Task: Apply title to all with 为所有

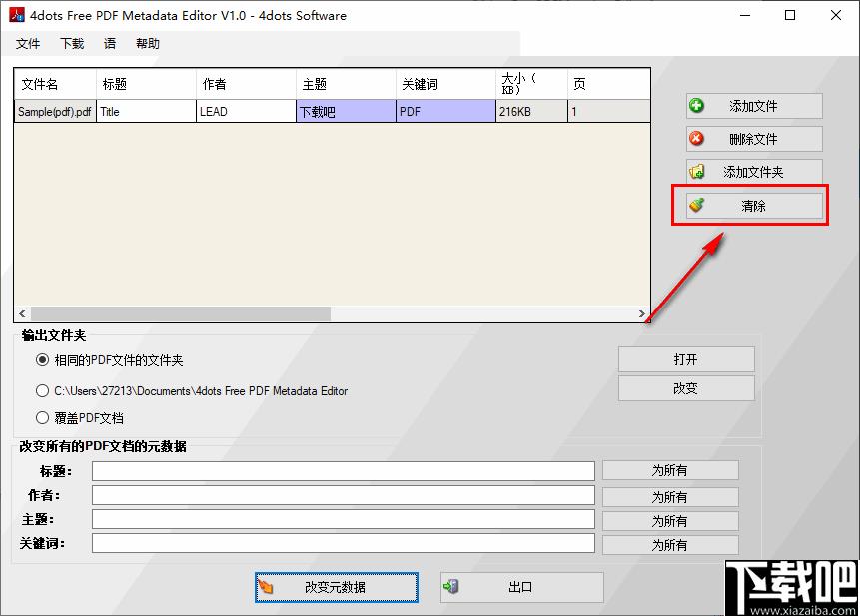Action: (x=670, y=470)
